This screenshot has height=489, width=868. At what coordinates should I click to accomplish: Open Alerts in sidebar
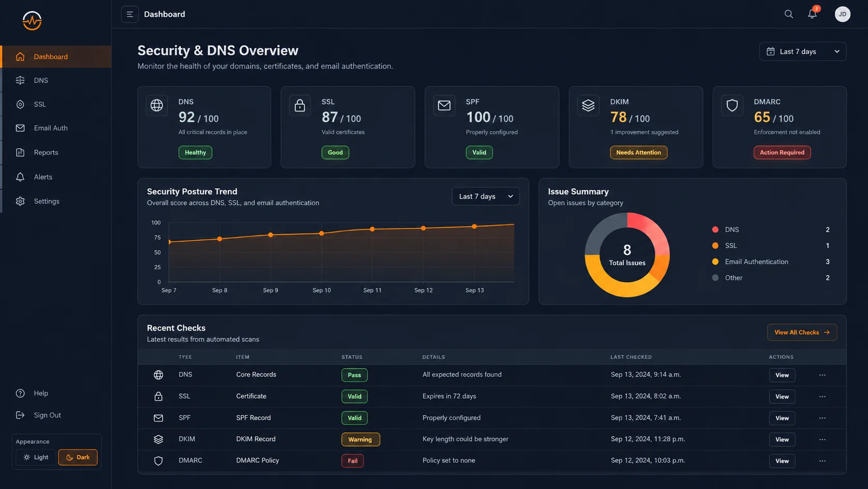(56, 177)
